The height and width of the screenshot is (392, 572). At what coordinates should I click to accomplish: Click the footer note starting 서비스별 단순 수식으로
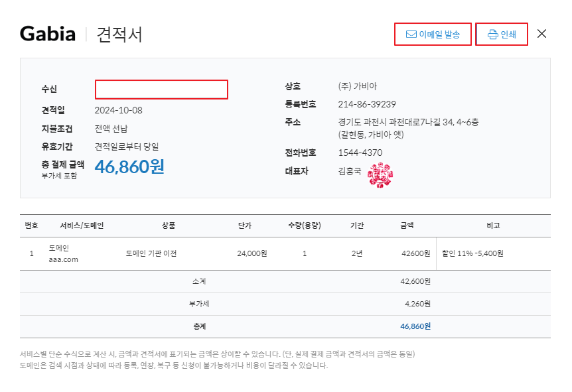point(218,354)
